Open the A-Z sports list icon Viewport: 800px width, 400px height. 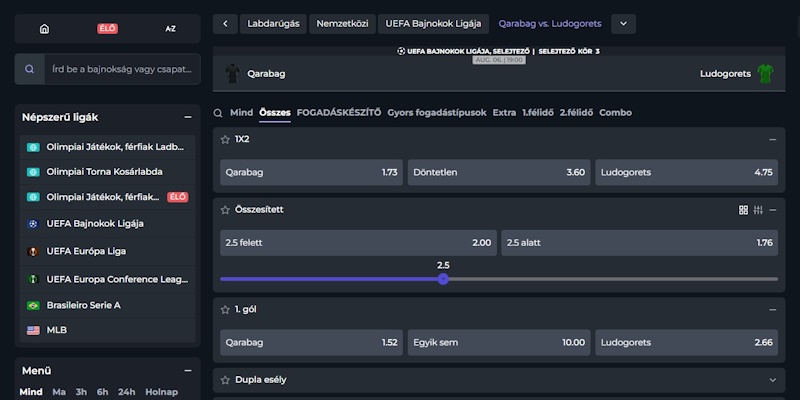170,29
